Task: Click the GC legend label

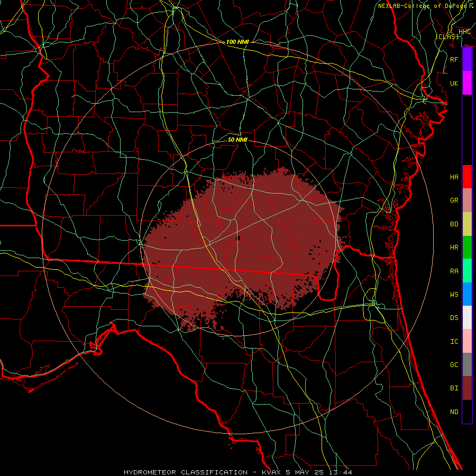Action: tap(454, 365)
